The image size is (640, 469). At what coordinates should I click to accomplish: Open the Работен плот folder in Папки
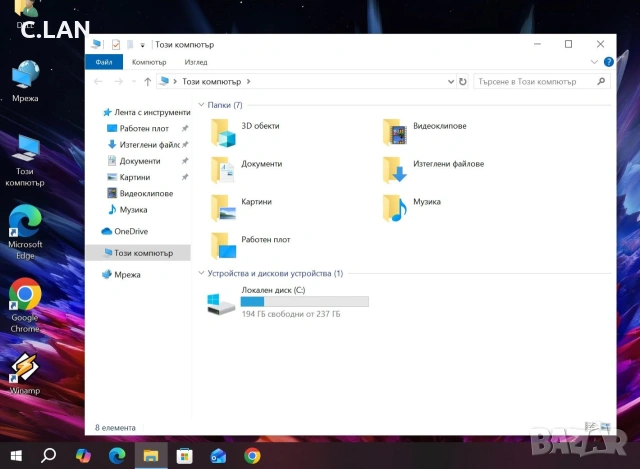click(223, 246)
